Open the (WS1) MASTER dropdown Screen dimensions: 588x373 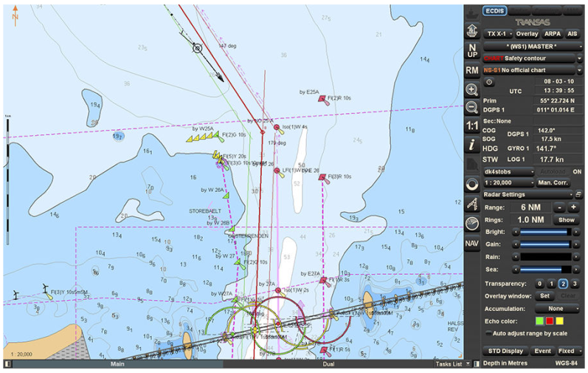(533, 47)
